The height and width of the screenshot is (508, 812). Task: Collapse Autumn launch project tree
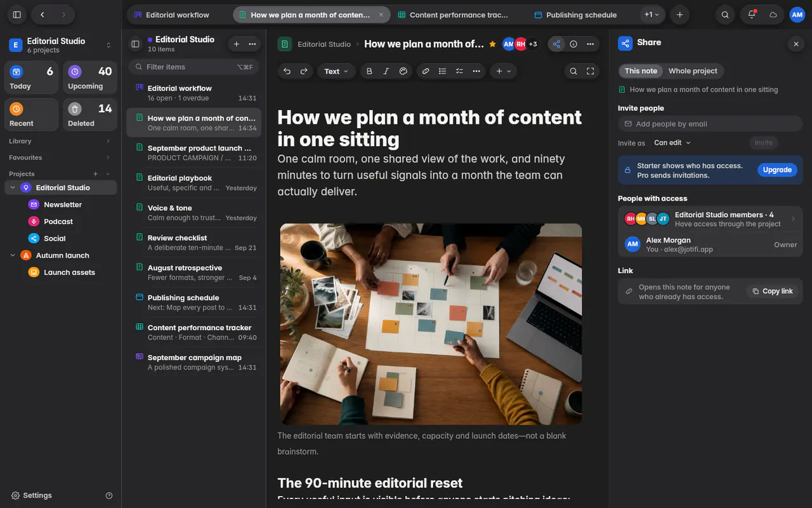pos(13,255)
